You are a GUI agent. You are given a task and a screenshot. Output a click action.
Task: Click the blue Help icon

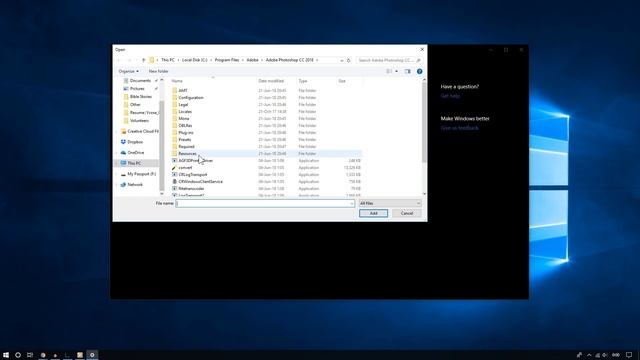pyautogui.click(x=419, y=71)
